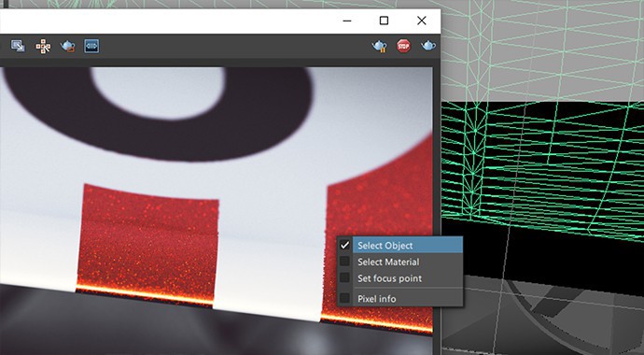Viewport: 644px width, 355px height.
Task: Maximize the render window
Action: (x=384, y=21)
